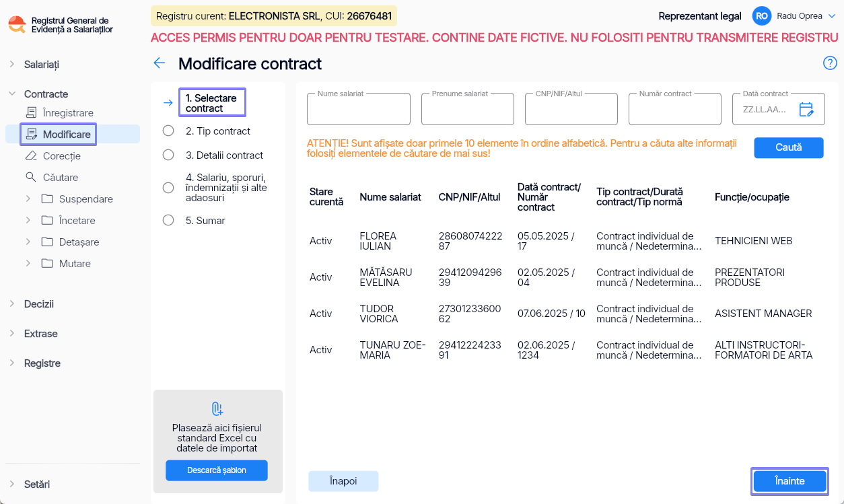
Task: Expand the Decizii menu chevron
Action: tap(12, 304)
